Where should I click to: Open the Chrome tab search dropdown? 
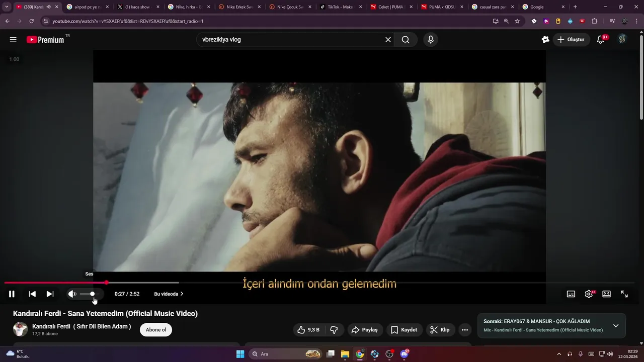click(7, 7)
